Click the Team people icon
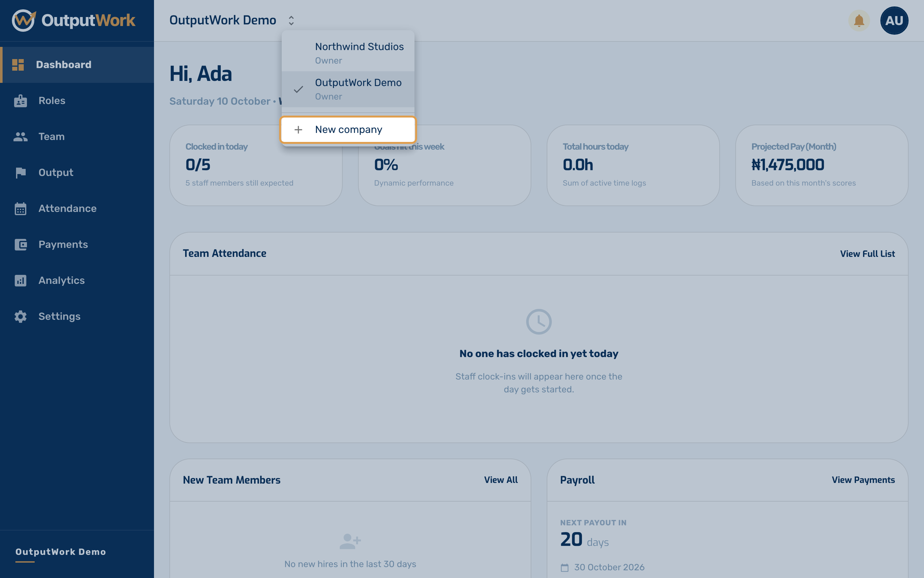Screen dimensions: 924x578 [x=21, y=137]
